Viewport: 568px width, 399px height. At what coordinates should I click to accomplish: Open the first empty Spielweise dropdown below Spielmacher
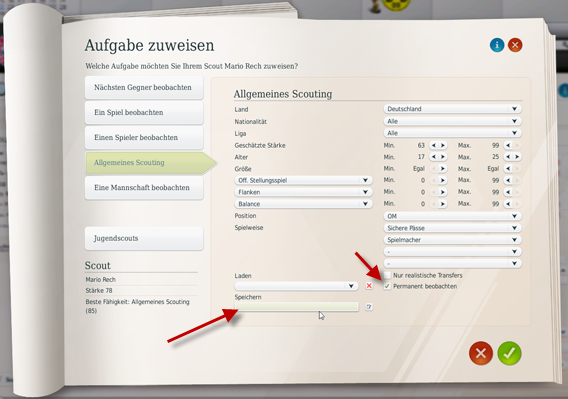tap(452, 252)
